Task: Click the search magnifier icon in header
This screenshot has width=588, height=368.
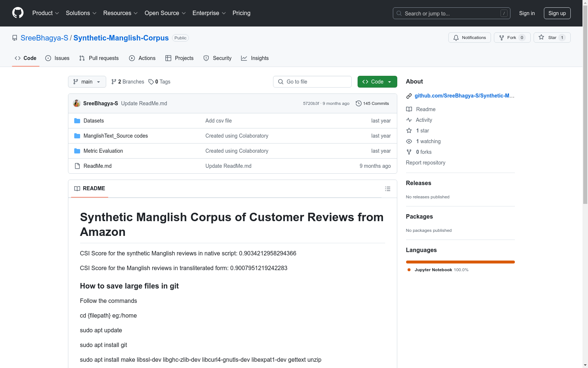Action: [x=399, y=13]
